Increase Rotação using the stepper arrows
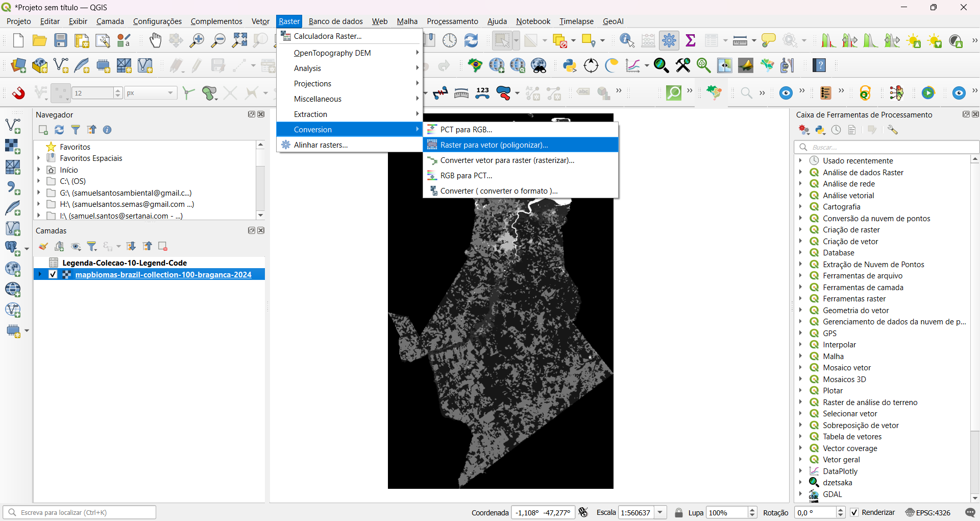 840,510
